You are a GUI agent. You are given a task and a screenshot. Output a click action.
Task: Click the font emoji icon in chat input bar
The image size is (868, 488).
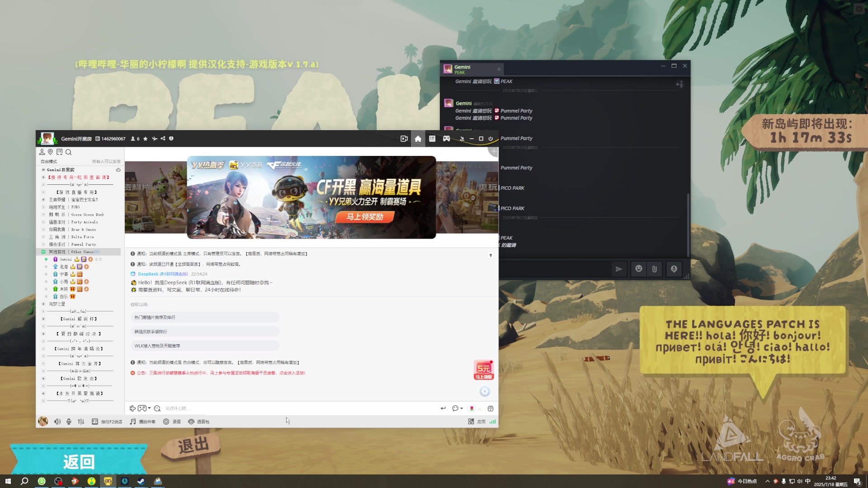[x=157, y=408]
